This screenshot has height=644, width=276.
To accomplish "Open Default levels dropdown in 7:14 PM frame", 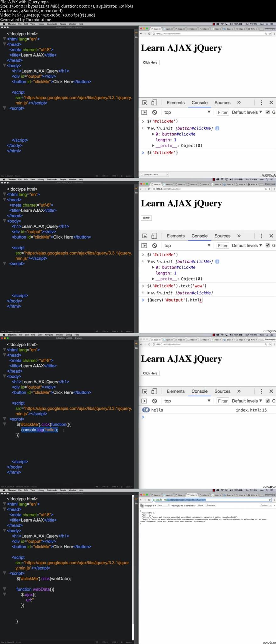I will click(x=247, y=246).
